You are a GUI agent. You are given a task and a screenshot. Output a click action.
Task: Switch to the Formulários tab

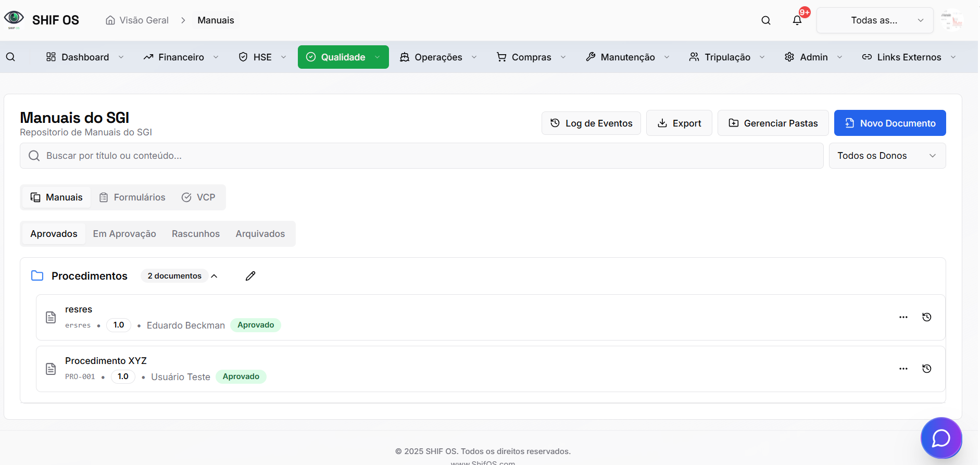click(132, 197)
